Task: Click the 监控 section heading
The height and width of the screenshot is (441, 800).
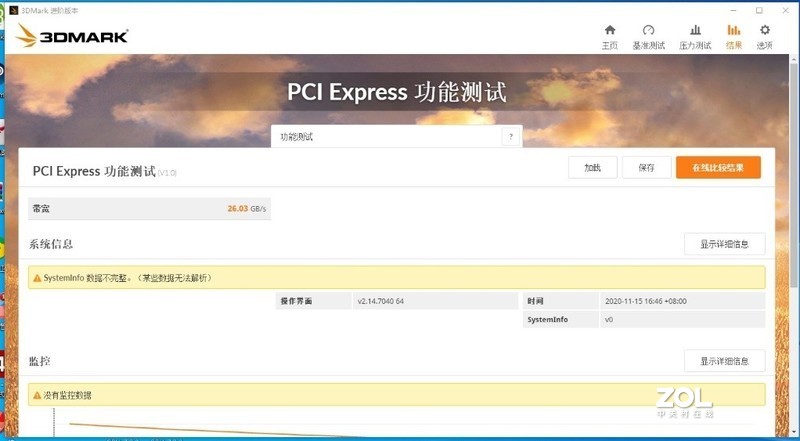Action: pos(40,361)
